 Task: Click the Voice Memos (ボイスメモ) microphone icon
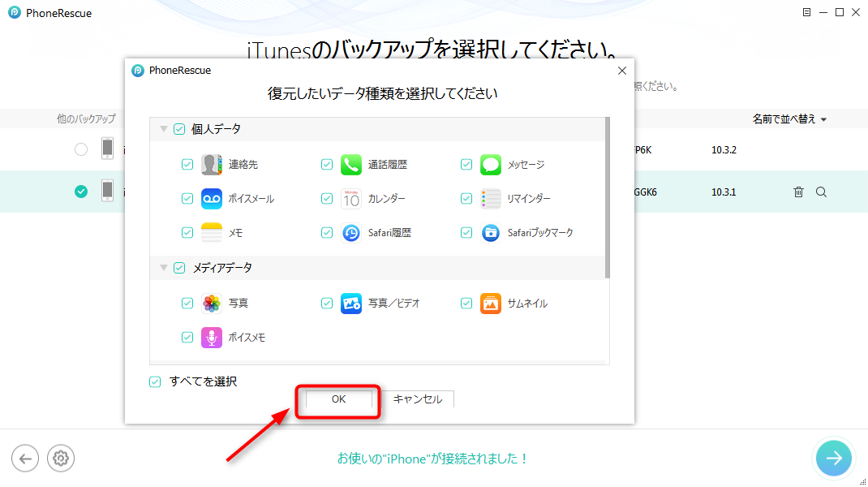tap(212, 337)
